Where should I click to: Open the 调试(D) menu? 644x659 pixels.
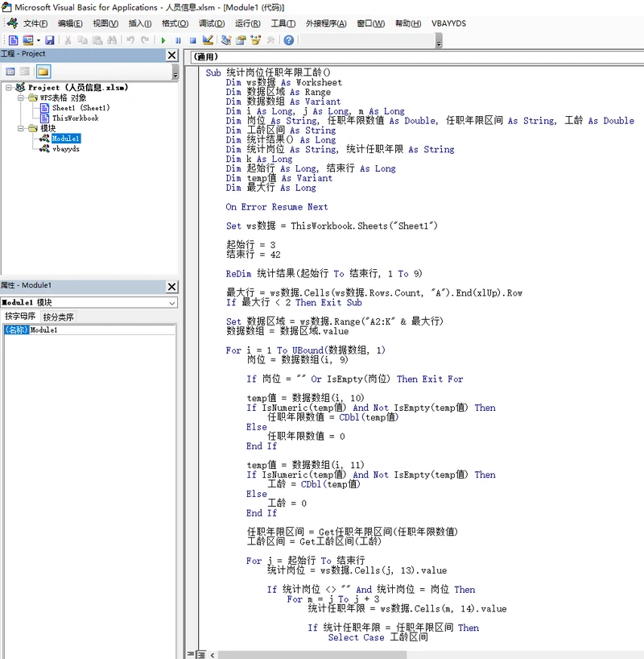click(x=212, y=23)
